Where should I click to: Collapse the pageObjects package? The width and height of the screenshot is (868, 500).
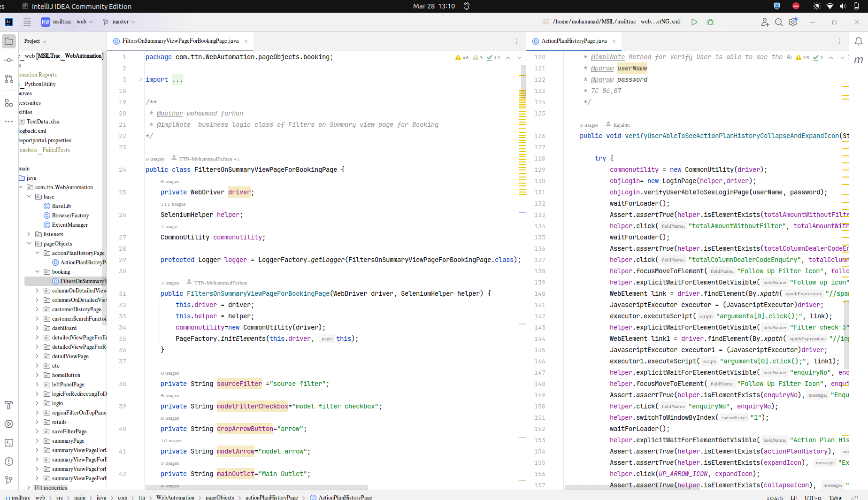29,244
